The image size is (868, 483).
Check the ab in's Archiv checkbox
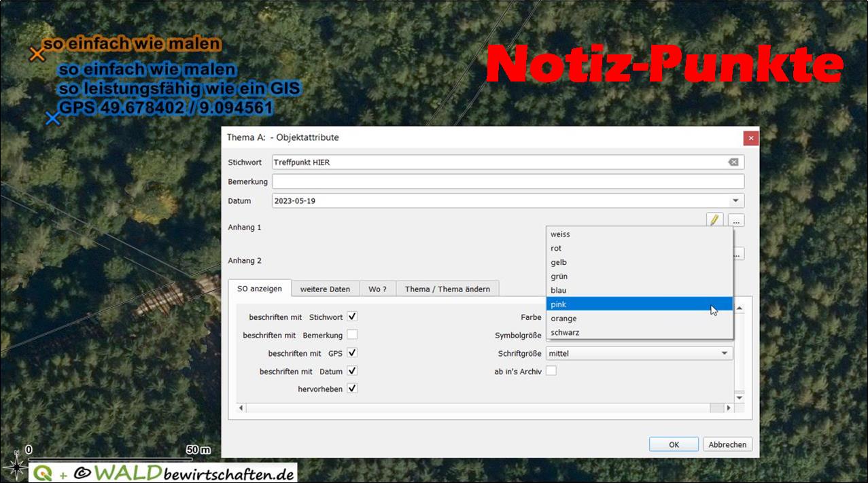coord(551,371)
